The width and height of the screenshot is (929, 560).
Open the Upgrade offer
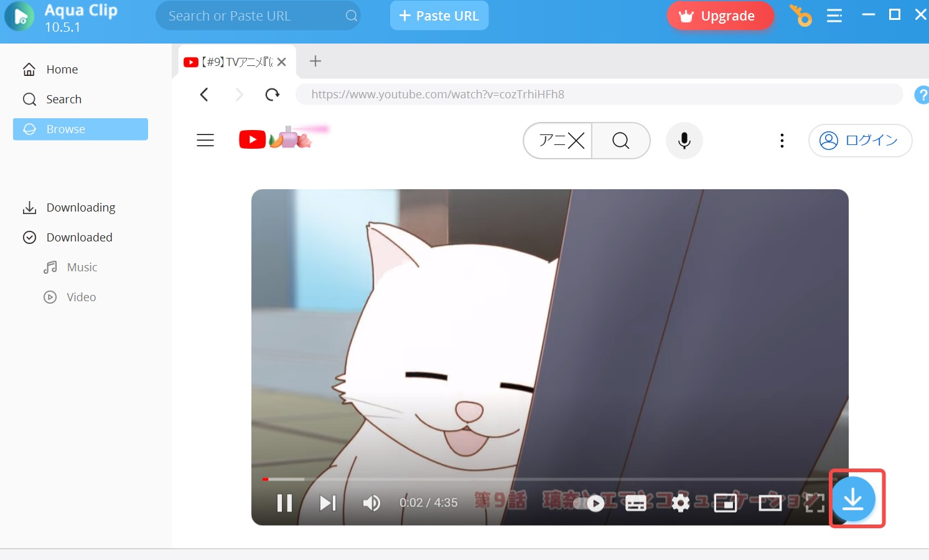coord(720,16)
